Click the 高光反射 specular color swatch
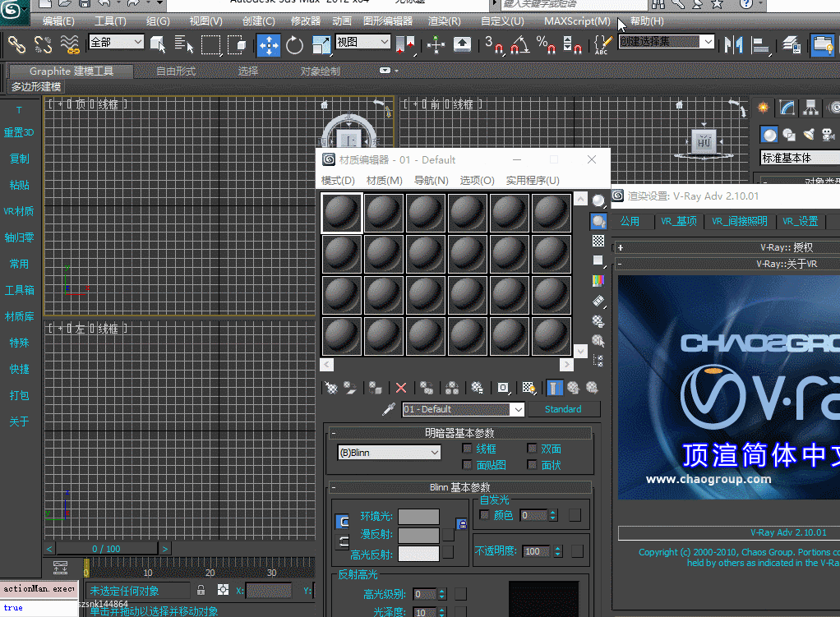Viewport: 840px width, 617px height. tap(418, 554)
